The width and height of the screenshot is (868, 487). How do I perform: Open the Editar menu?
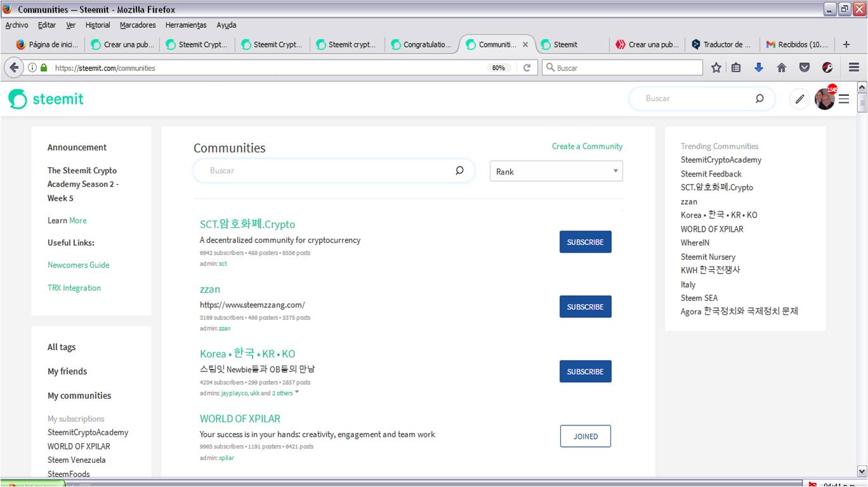point(47,25)
